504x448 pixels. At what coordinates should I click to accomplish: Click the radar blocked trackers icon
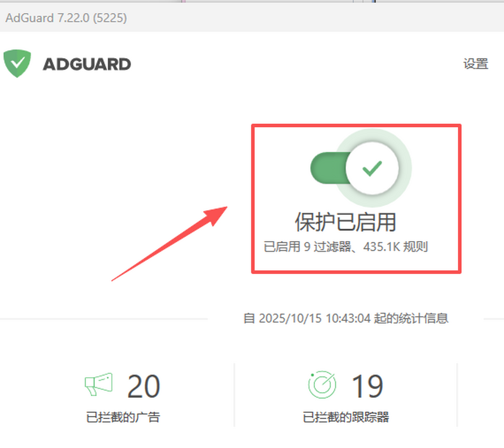tap(322, 385)
